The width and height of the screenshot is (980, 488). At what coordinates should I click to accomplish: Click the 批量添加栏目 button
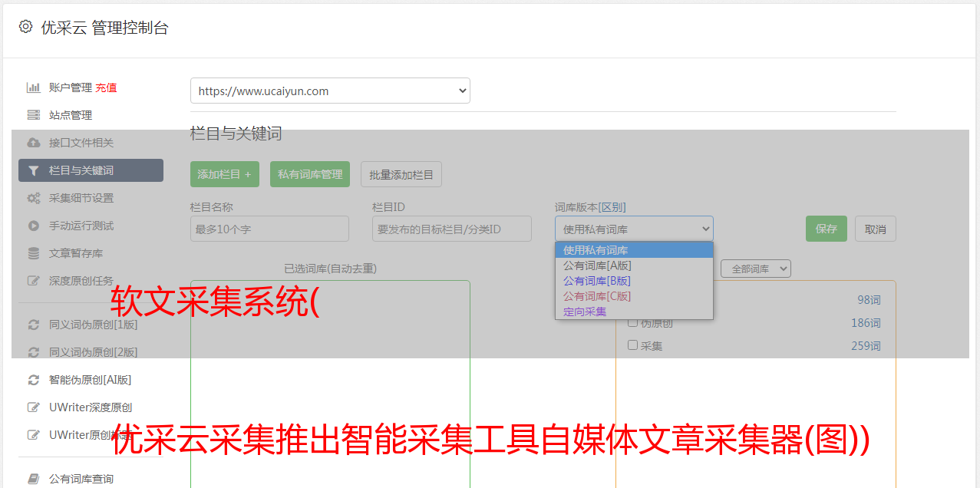[x=401, y=174]
